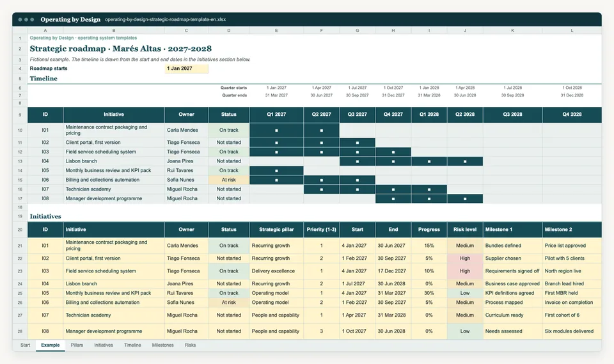Select the Example sheet tab
This screenshot has height=364, width=614.
50,345
